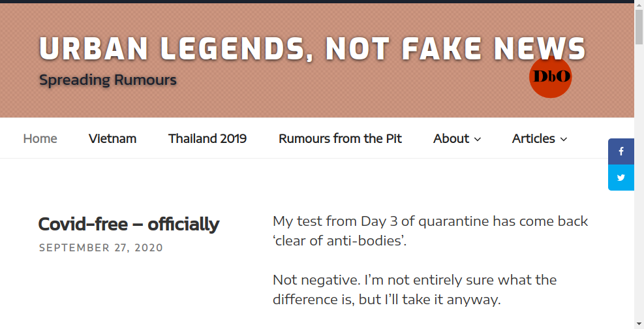Click the vertical scrollbar track
Screen dimensions: 644x329
pyautogui.click(x=639, y=181)
